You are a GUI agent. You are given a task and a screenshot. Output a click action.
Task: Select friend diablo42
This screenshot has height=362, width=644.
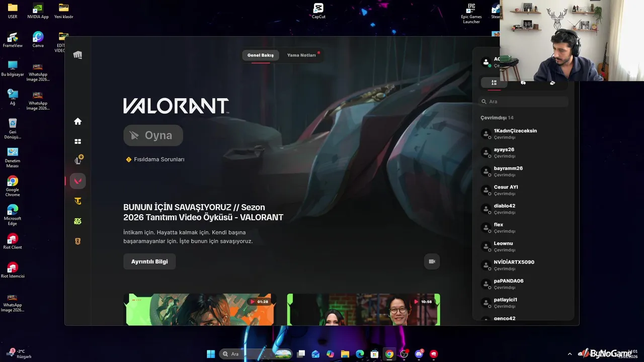coord(523,209)
